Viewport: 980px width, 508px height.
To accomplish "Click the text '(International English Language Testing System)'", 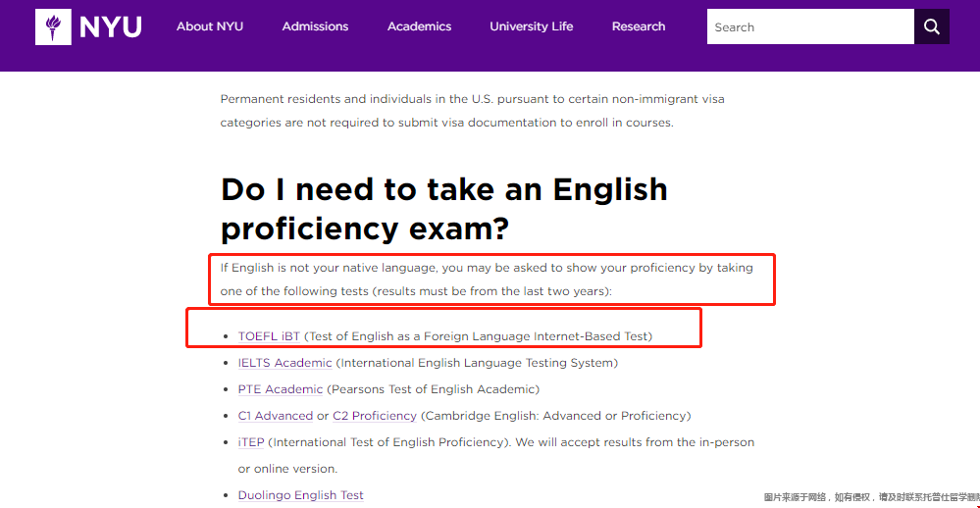I will coord(477,363).
